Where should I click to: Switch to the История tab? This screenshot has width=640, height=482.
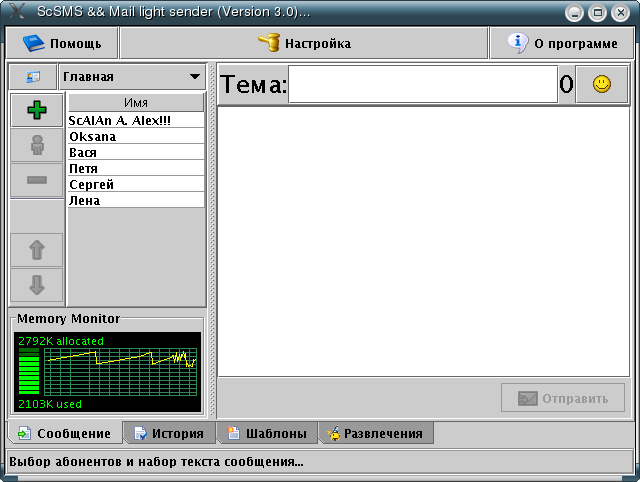coord(169,433)
